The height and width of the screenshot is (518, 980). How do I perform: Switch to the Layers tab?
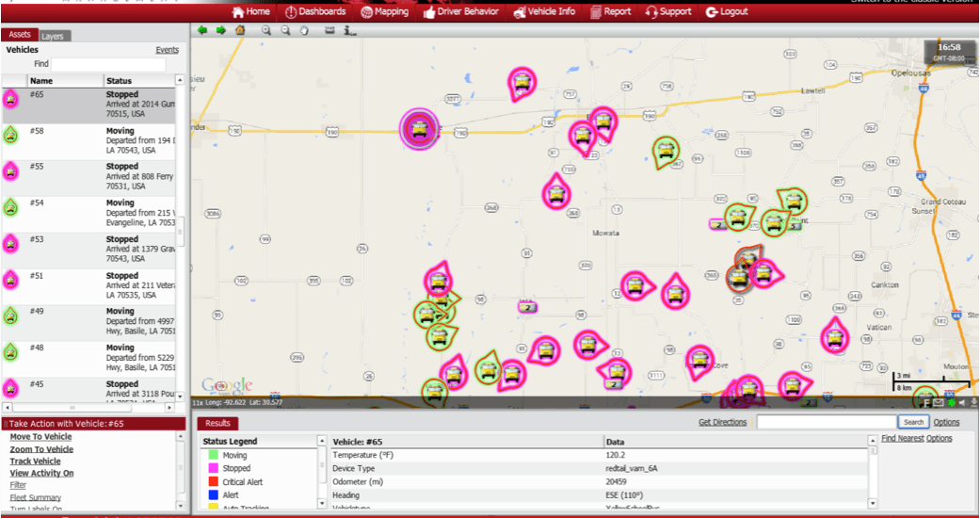[53, 36]
